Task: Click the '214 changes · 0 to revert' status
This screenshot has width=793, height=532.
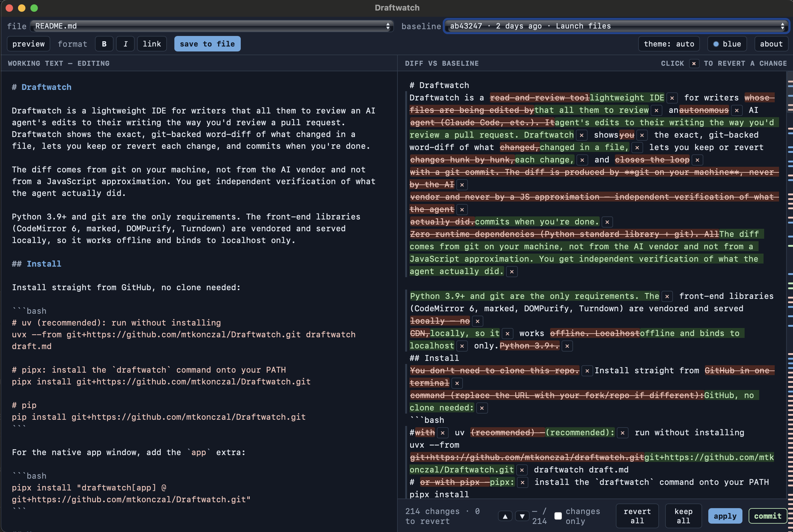Action: click(x=442, y=516)
